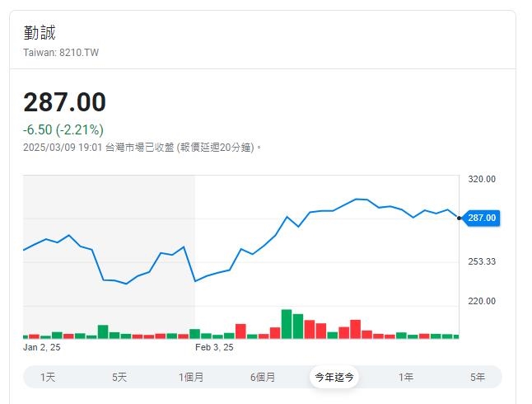Switch chart to 1年 range

[406, 377]
